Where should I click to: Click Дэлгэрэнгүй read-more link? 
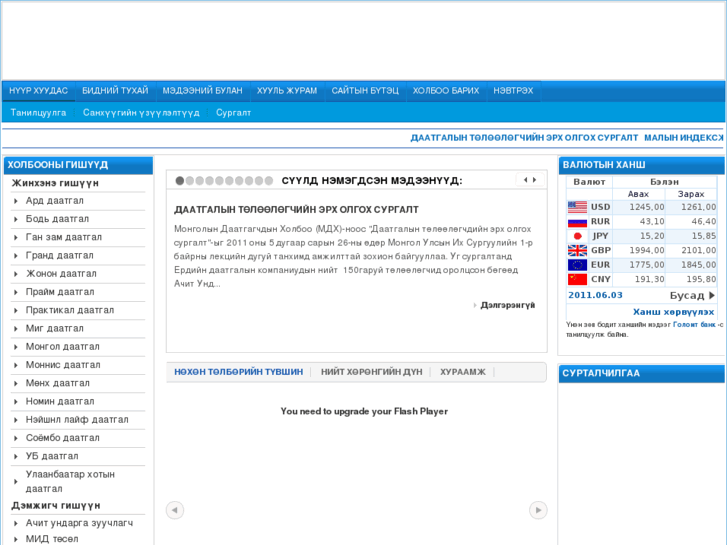508,305
